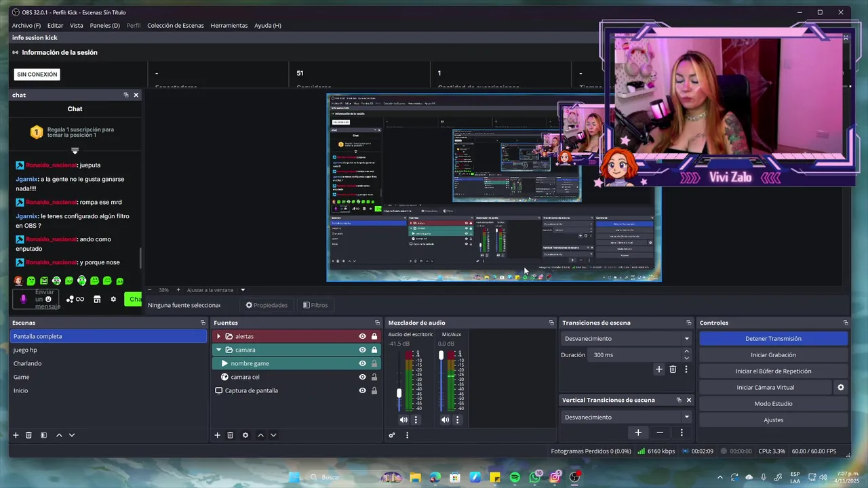Viewport: 868px width, 488px height.
Task: Open scene filters icon in Escenas toolbar
Action: click(x=43, y=435)
